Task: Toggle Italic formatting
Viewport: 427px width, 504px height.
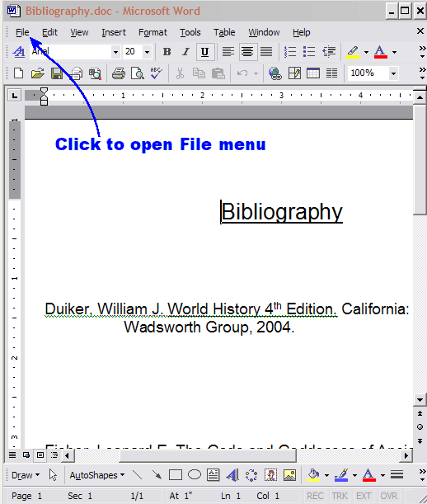Action: (x=185, y=52)
